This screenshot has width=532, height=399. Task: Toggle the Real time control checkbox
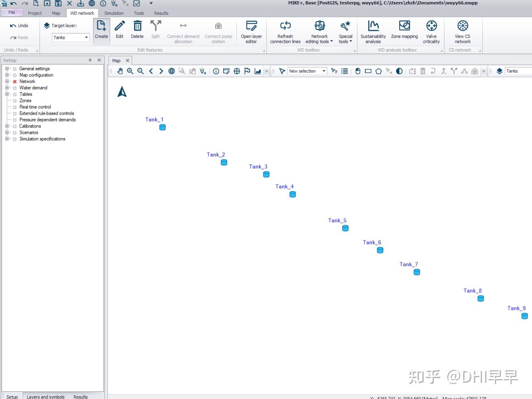point(15,107)
